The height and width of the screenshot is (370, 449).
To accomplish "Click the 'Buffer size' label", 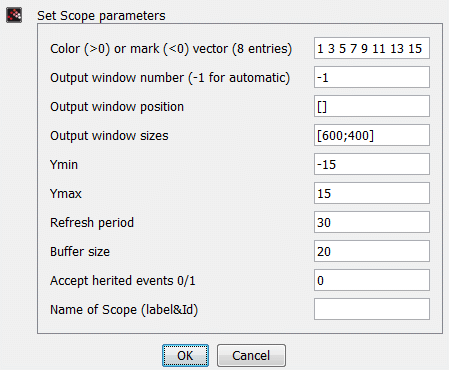I will coord(80,252).
